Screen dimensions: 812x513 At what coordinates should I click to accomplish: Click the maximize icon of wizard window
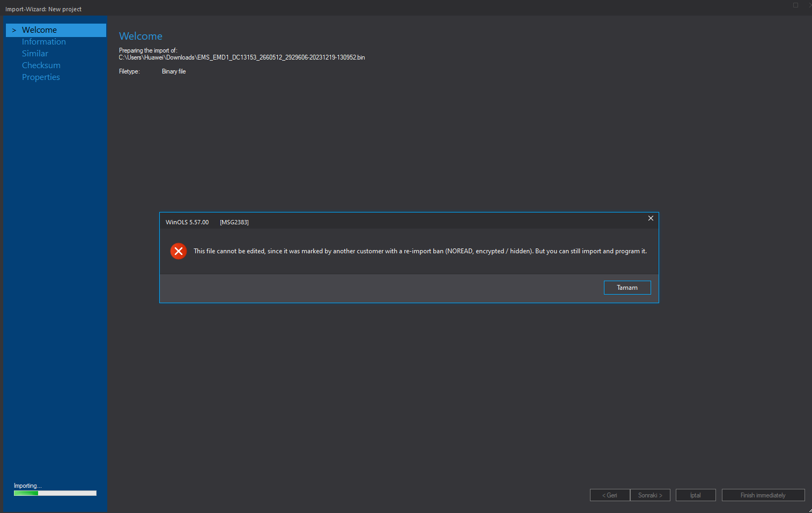(x=796, y=5)
